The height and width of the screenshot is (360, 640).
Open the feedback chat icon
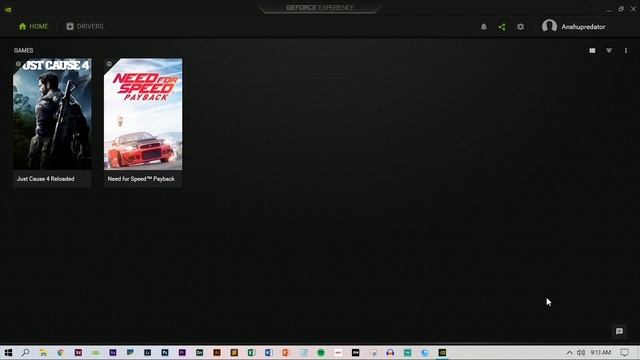pyautogui.click(x=619, y=331)
